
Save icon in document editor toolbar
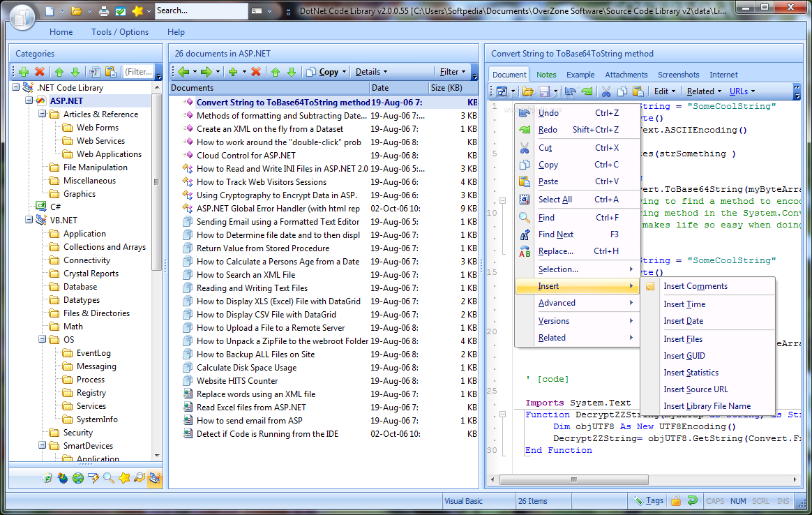543,91
